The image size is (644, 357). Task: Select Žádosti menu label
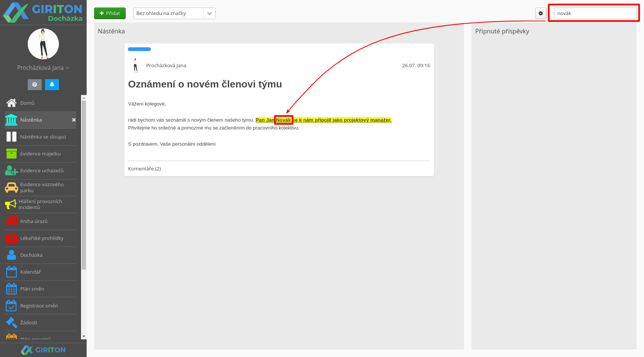click(29, 322)
